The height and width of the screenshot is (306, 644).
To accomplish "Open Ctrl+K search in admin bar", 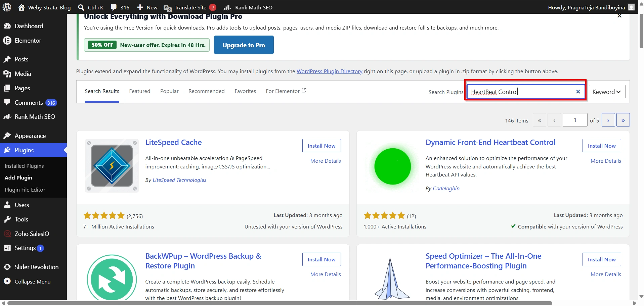I will 91,7.
